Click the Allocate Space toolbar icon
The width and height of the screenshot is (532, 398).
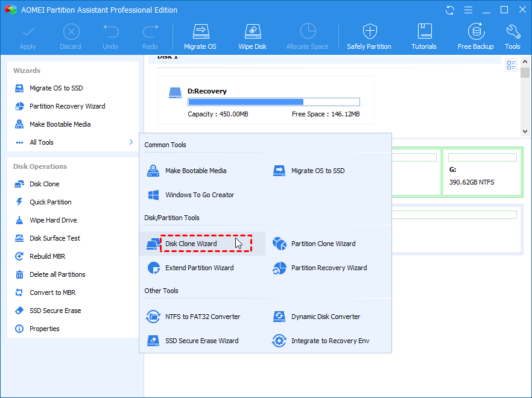308,31
